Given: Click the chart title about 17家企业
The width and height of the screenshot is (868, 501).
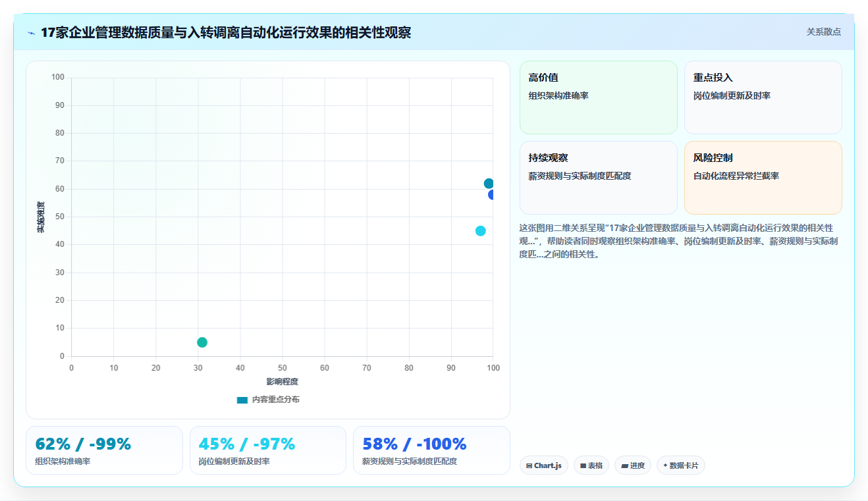Looking at the screenshot, I should pyautogui.click(x=226, y=32).
